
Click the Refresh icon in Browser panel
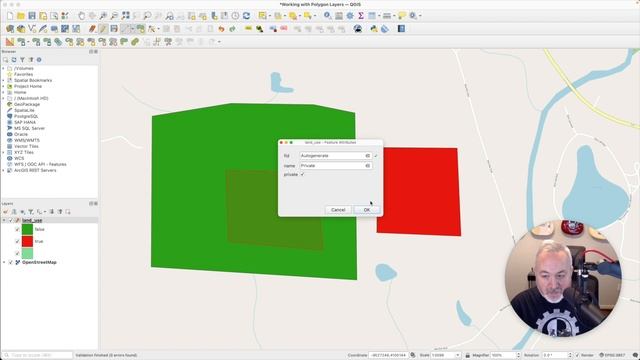coord(14,60)
